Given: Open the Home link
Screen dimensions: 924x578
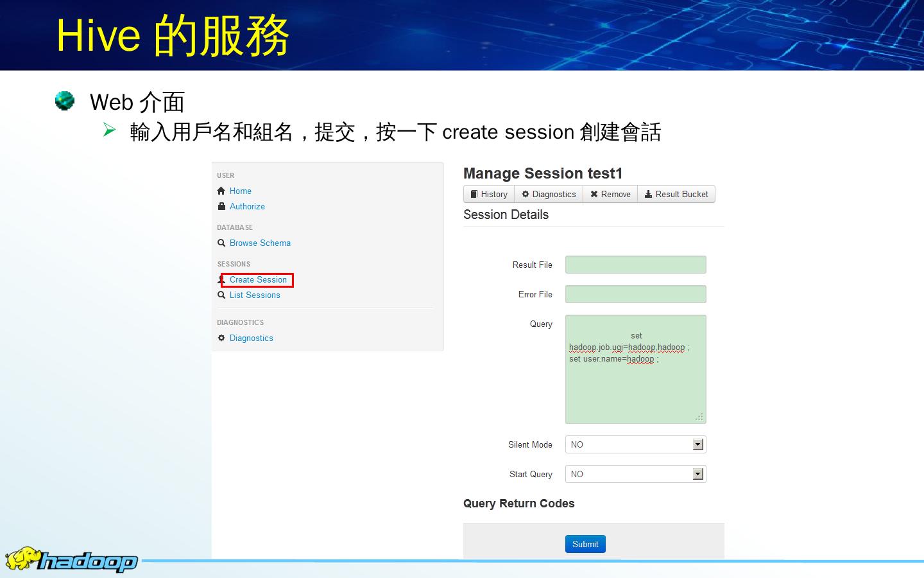Looking at the screenshot, I should coord(241,191).
